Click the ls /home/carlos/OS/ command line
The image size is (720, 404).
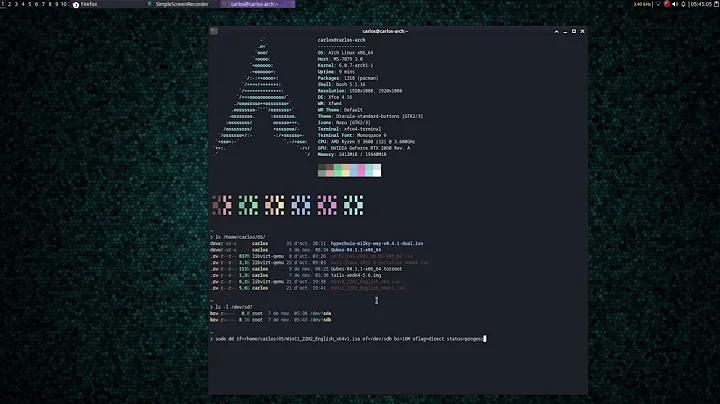pos(238,237)
